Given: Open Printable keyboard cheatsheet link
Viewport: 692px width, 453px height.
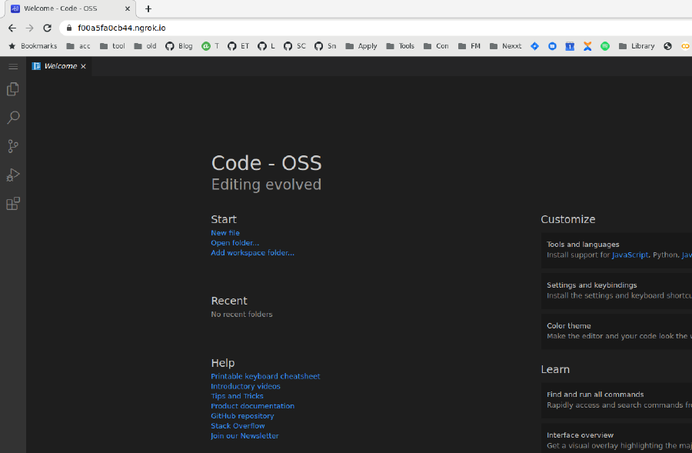Looking at the screenshot, I should (265, 376).
